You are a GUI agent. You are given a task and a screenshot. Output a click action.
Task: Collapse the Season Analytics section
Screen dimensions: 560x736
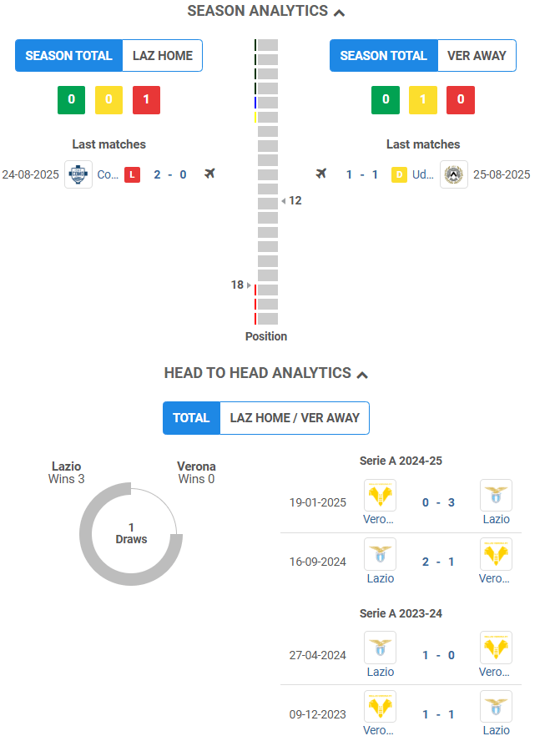coord(339,12)
